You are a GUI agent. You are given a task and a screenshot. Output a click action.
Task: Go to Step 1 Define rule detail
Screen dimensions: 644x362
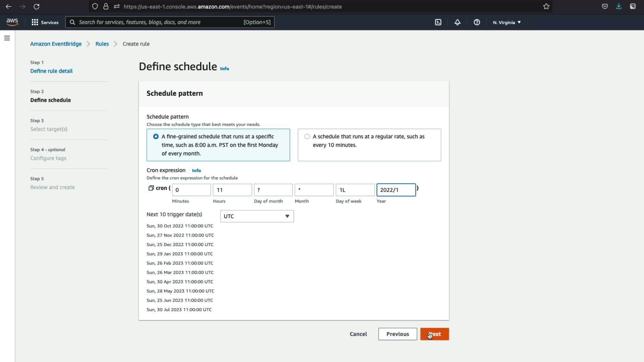51,71
